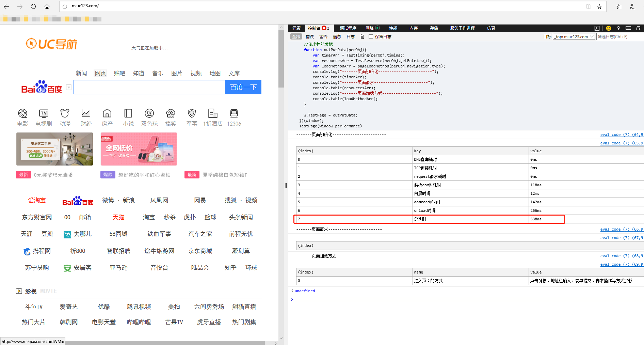
Task: Add page to favorites star icon
Action: click(x=599, y=6)
